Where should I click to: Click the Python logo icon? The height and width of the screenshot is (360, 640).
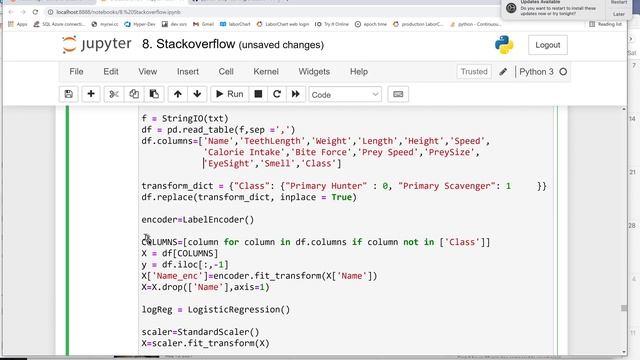[x=504, y=45]
